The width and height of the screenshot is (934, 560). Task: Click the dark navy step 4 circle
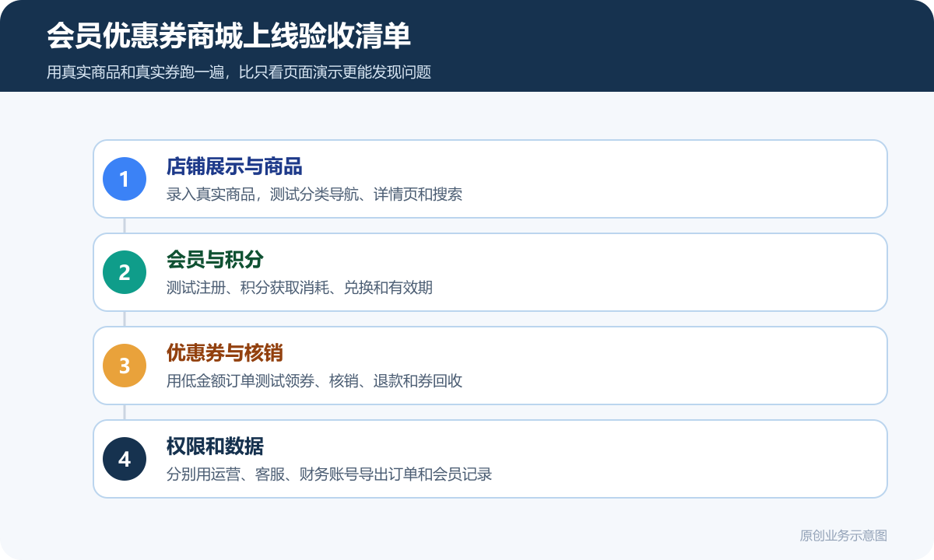point(125,459)
